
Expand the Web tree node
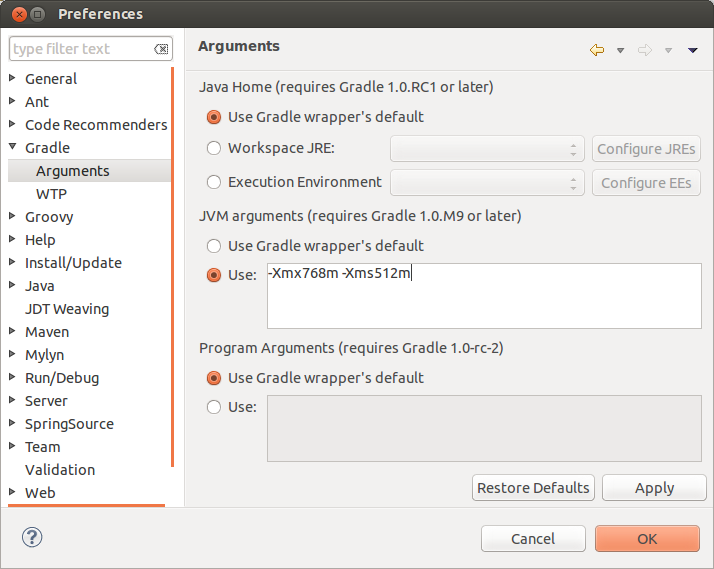tap(12, 492)
